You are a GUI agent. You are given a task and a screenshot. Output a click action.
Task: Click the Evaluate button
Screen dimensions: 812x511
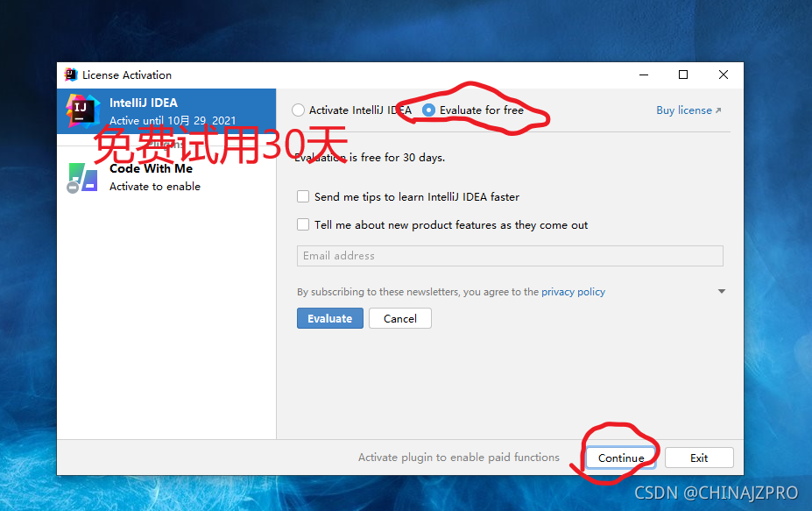[330, 318]
